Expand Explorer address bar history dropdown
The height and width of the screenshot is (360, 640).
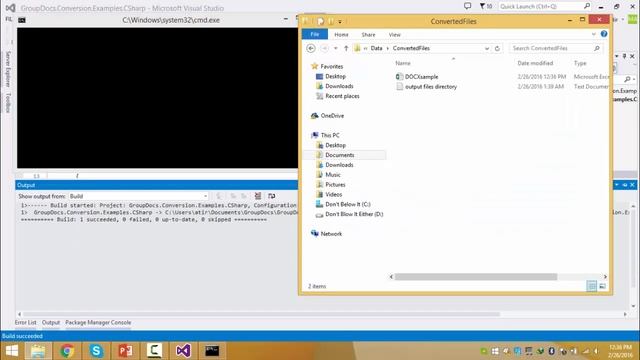click(487, 48)
